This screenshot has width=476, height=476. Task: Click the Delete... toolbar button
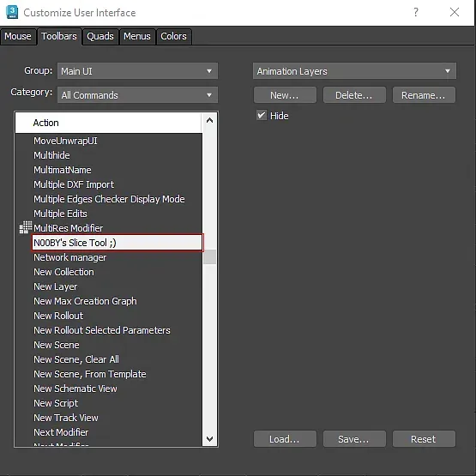(354, 95)
